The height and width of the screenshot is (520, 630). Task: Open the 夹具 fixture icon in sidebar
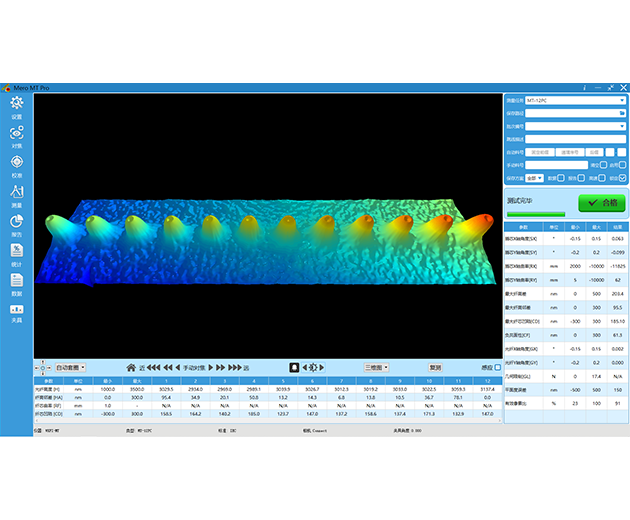point(16,309)
